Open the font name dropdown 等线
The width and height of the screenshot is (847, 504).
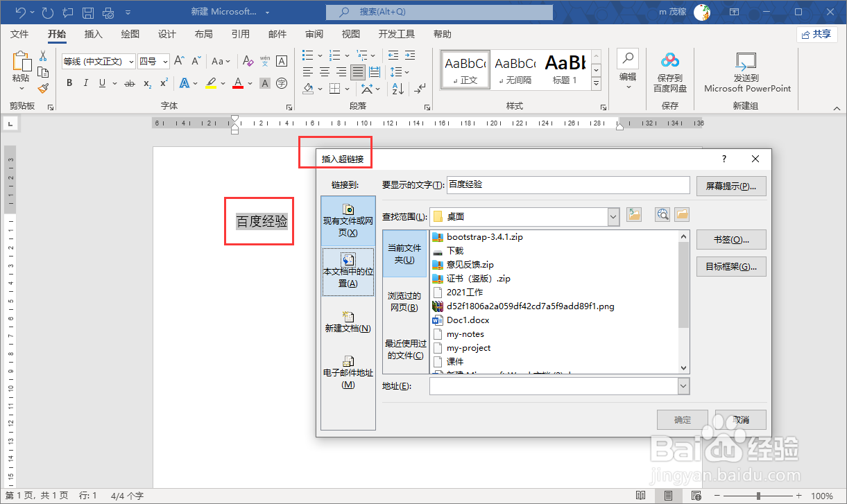click(131, 61)
